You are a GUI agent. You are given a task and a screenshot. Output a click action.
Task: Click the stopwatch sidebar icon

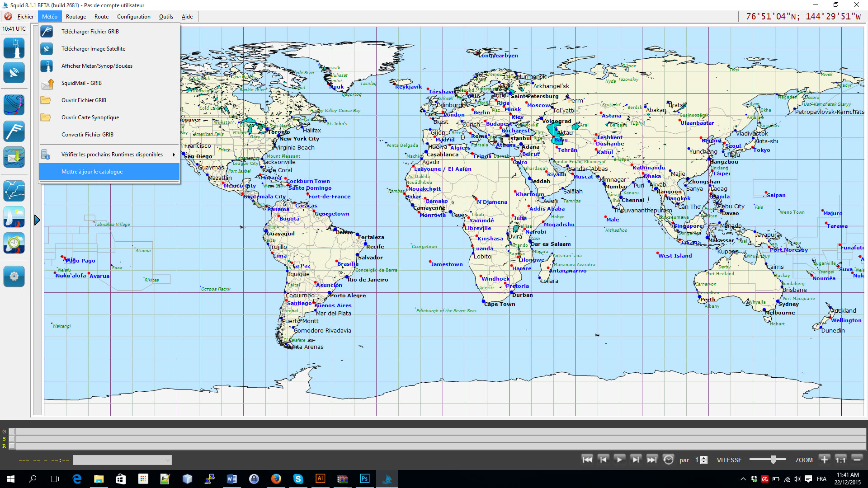point(14,243)
